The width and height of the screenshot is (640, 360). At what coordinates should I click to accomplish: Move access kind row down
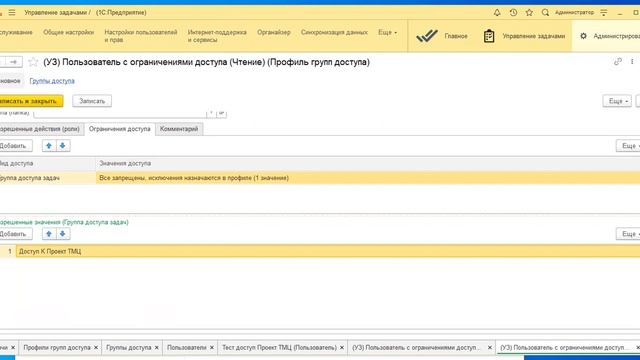pyautogui.click(x=63, y=146)
